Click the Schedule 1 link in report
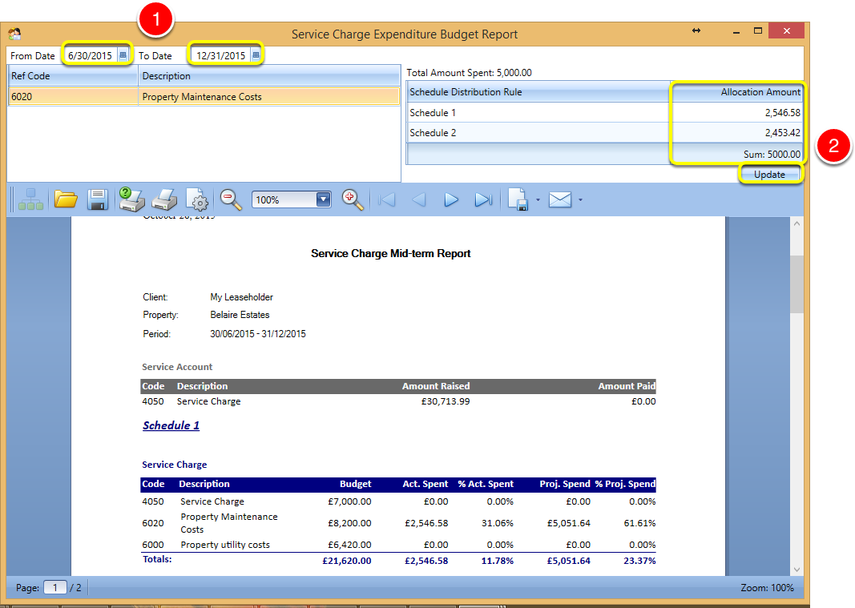This screenshot has height=608, width=855. 171,425
